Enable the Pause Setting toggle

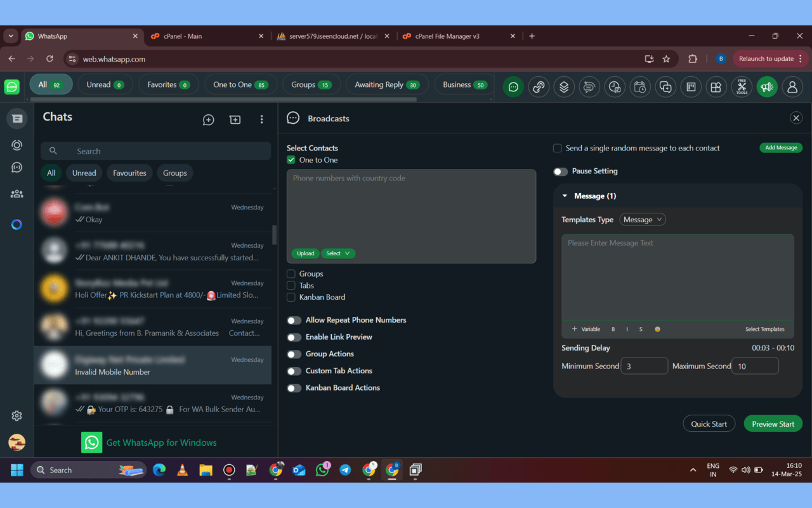(x=560, y=171)
